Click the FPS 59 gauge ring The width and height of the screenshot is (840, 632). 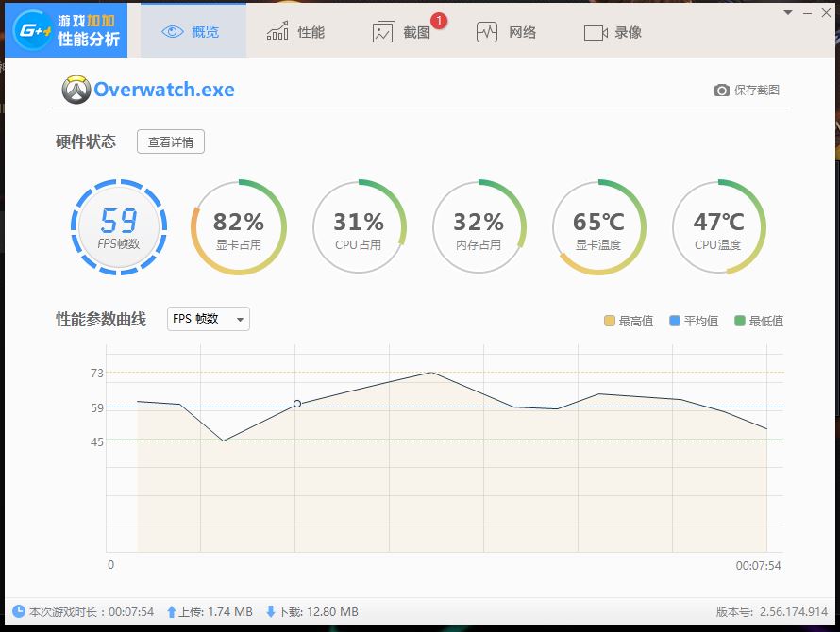(119, 227)
